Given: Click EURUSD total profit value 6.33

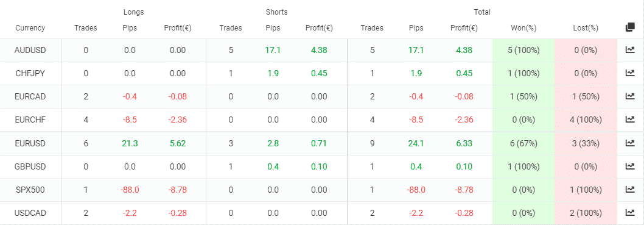Looking at the screenshot, I should [x=464, y=143].
